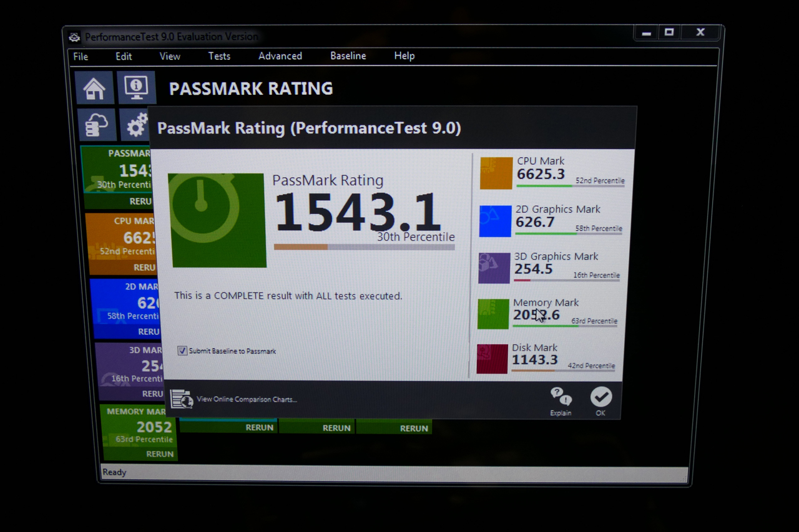799x532 pixels.
Task: Open the Tests menu
Action: (219, 56)
